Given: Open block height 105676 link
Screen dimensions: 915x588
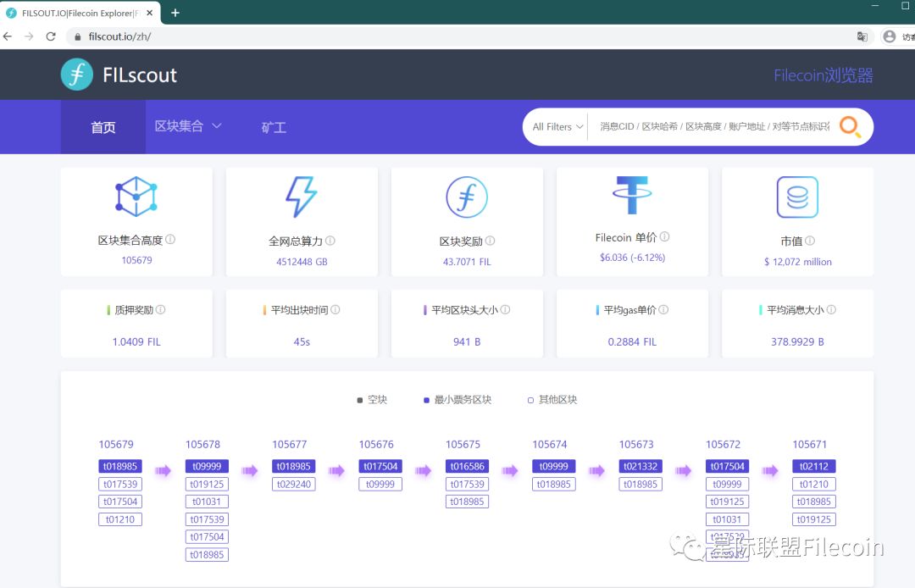Looking at the screenshot, I should click(x=376, y=445).
